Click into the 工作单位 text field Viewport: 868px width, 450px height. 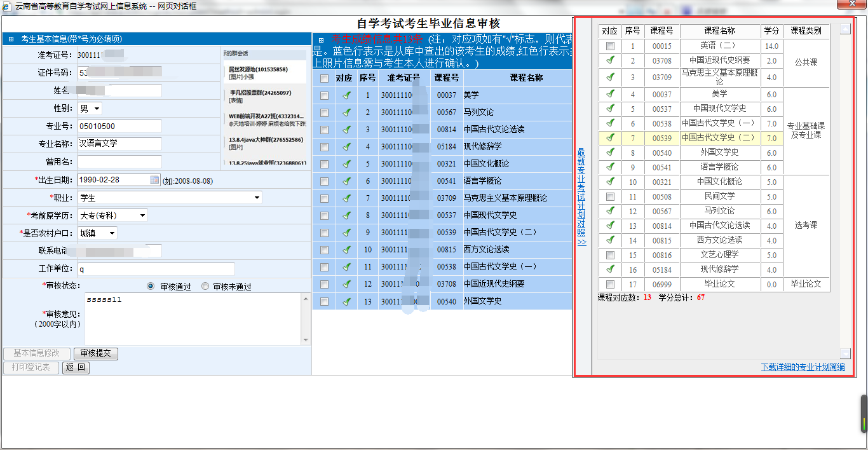(156, 269)
